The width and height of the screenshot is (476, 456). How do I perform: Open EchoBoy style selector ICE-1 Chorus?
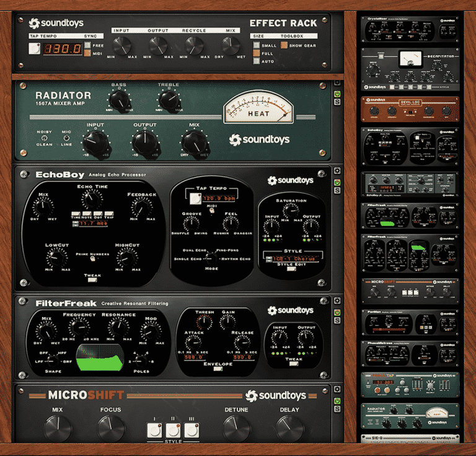296,259
